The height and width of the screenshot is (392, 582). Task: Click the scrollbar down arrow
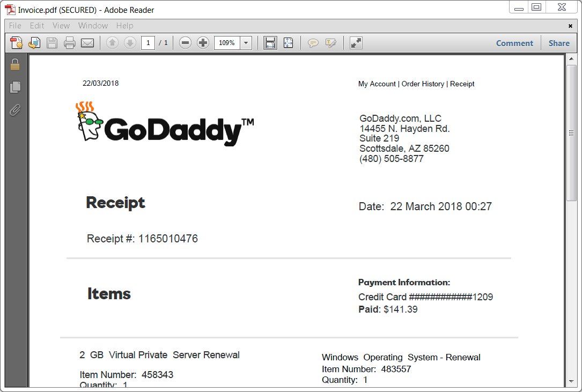coord(571,382)
